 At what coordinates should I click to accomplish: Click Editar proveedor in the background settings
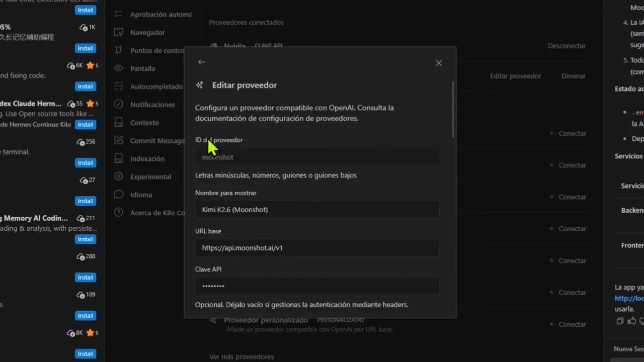[x=516, y=76]
